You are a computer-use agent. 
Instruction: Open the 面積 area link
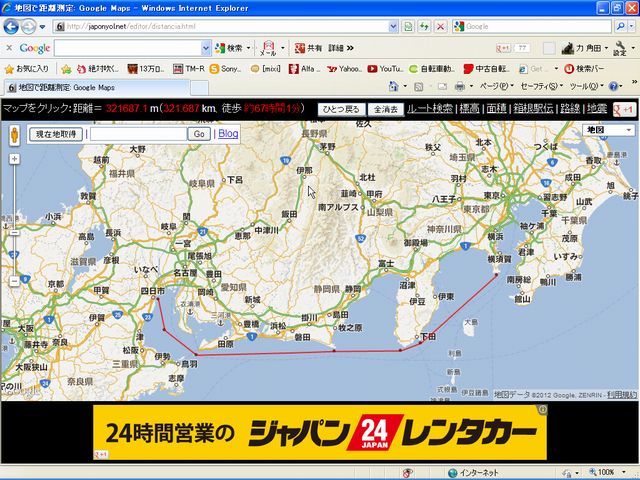pos(496,108)
